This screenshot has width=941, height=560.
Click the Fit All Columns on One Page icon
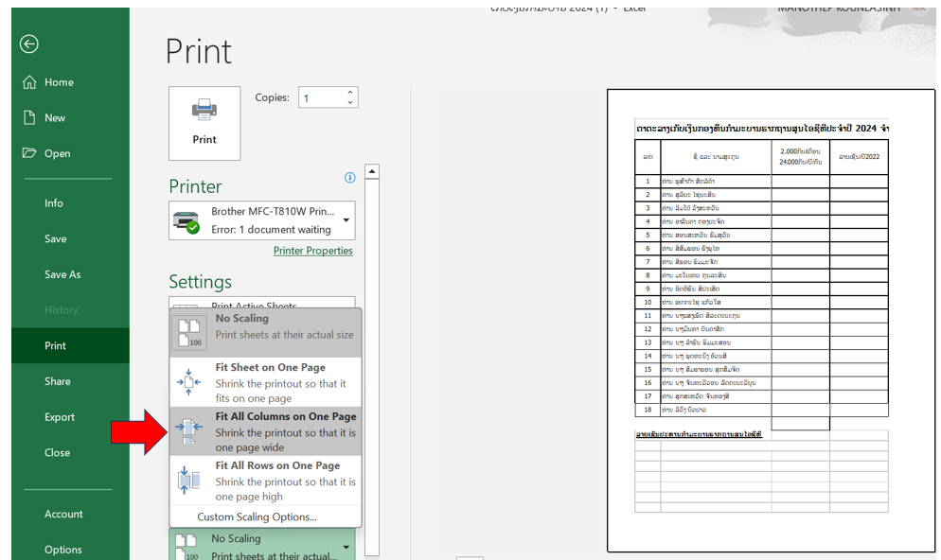point(189,430)
